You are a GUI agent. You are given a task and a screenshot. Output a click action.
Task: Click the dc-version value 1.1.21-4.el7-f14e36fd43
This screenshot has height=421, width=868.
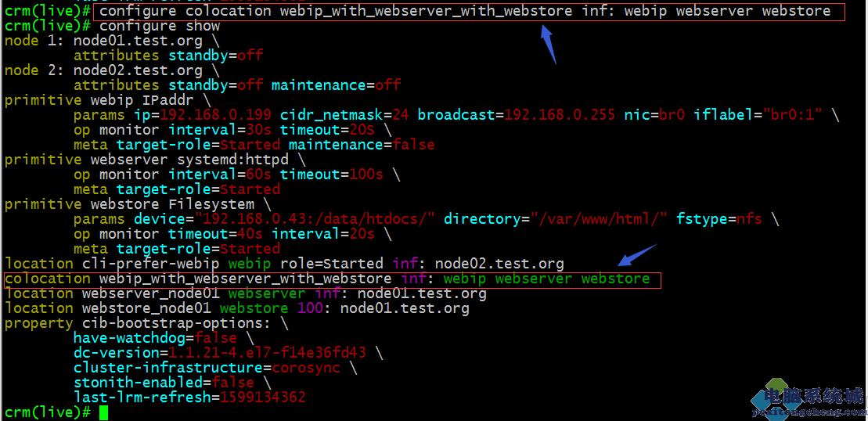coord(267,353)
